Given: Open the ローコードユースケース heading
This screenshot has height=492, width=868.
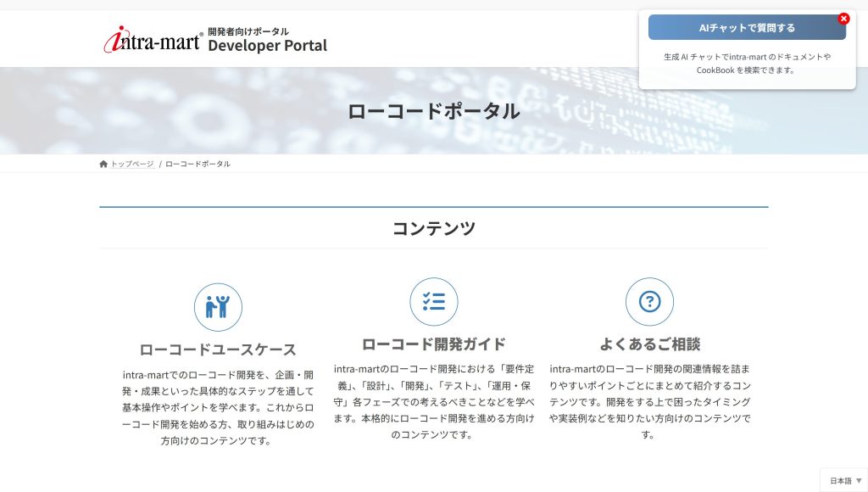Looking at the screenshot, I should (218, 349).
